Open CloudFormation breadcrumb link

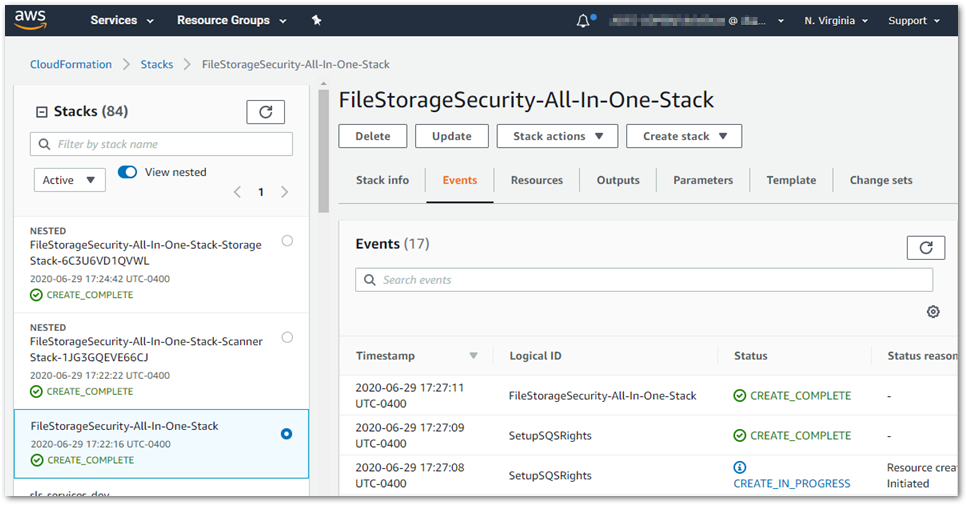pos(71,64)
